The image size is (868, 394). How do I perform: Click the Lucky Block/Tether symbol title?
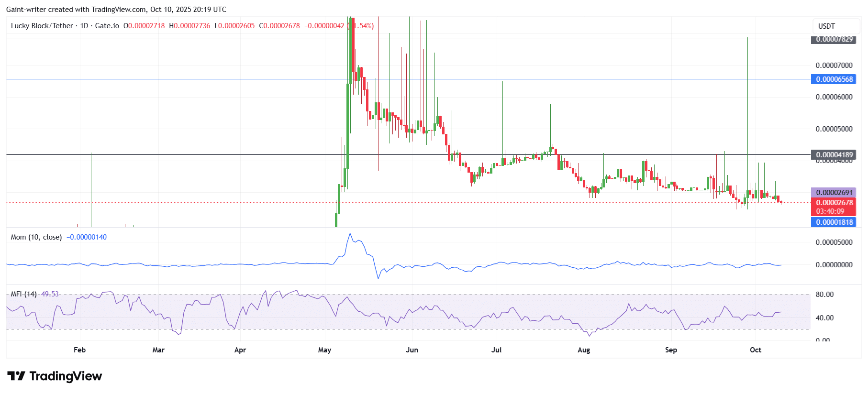click(x=42, y=26)
